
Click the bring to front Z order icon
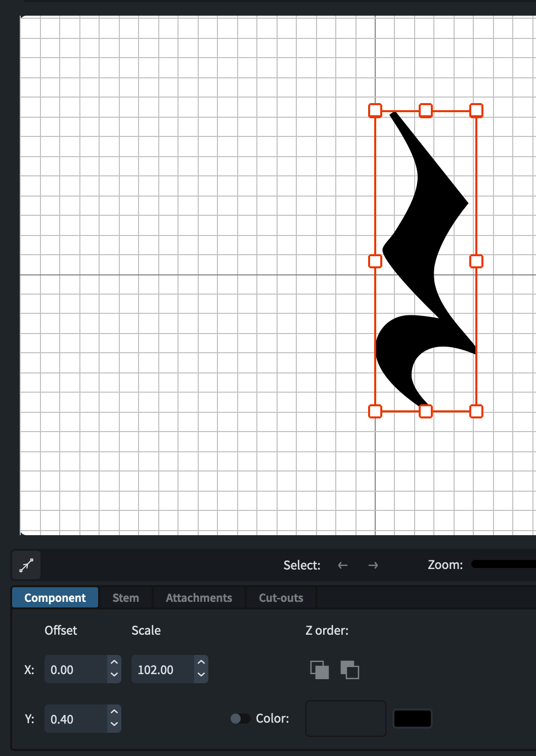pyautogui.click(x=320, y=670)
